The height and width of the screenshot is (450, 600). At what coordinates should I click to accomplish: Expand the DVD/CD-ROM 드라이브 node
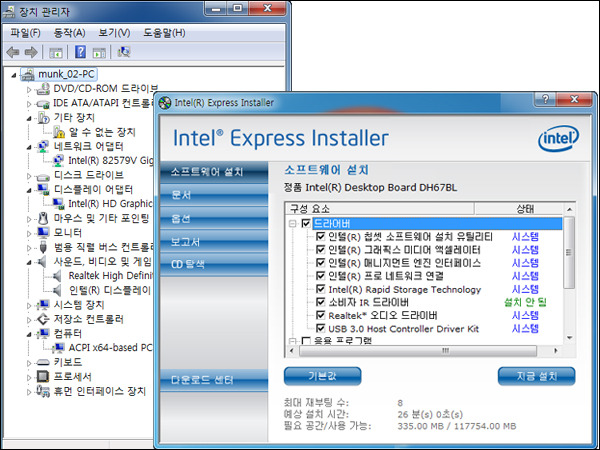click(x=29, y=90)
